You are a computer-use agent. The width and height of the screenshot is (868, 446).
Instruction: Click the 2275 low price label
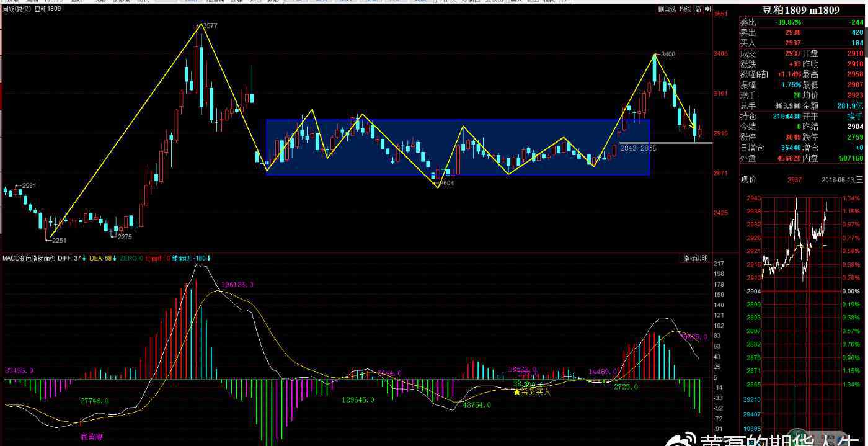[125, 237]
